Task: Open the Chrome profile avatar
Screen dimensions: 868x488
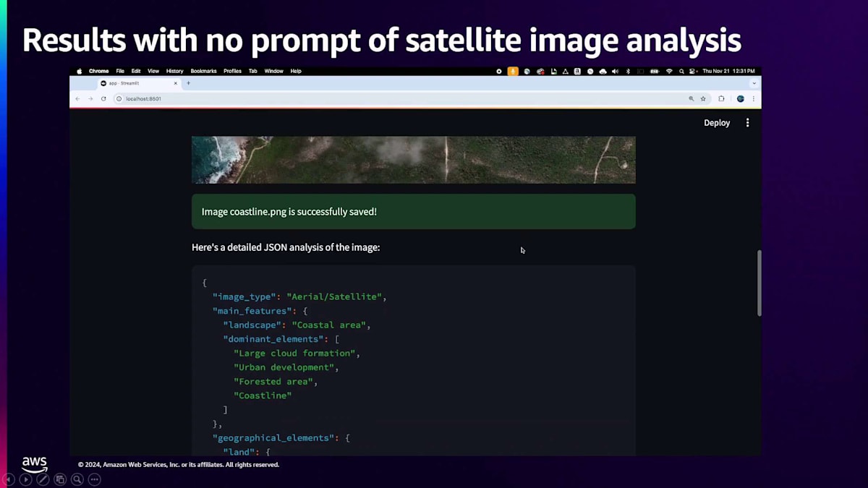Action: [740, 98]
